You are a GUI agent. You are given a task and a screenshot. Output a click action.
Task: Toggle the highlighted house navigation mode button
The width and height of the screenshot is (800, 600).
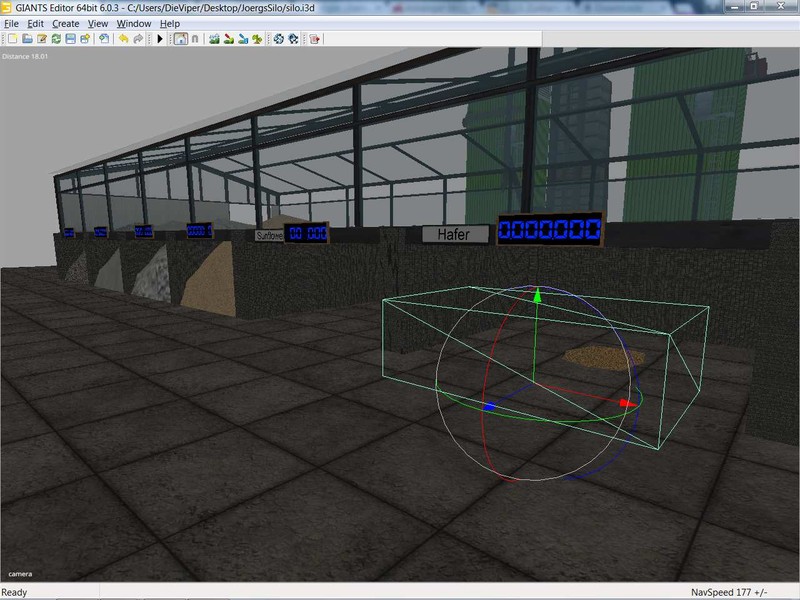point(180,39)
